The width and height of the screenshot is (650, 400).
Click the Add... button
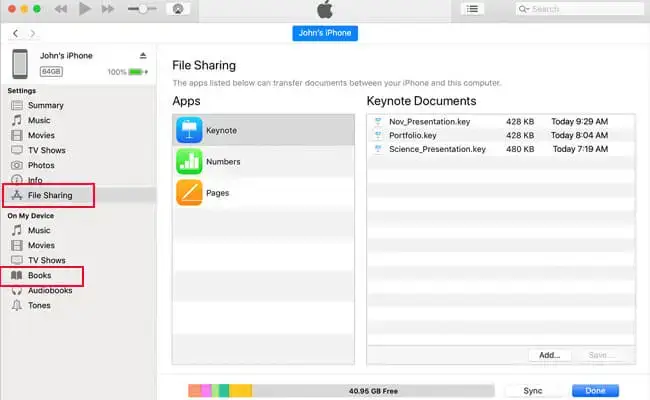click(x=550, y=355)
